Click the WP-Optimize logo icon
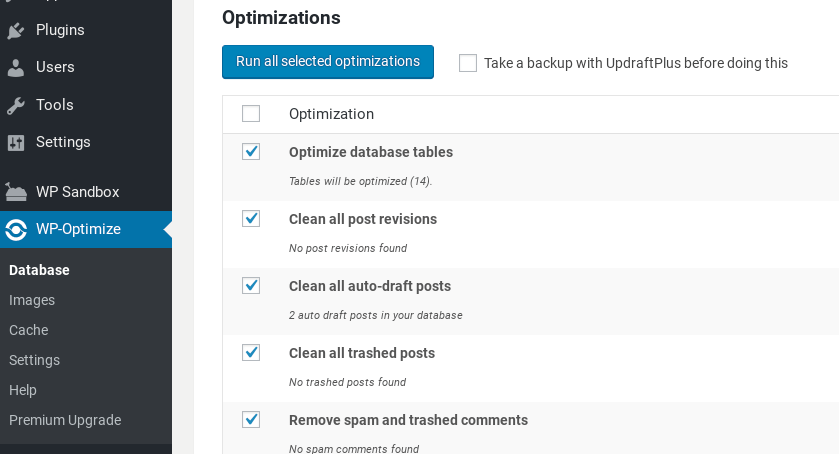 point(16,229)
